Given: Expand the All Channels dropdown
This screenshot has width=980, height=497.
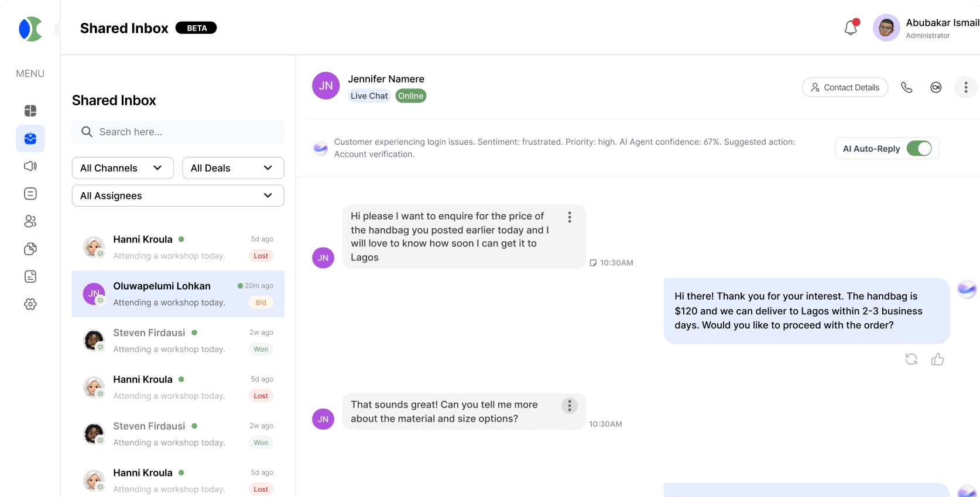Looking at the screenshot, I should coord(123,168).
